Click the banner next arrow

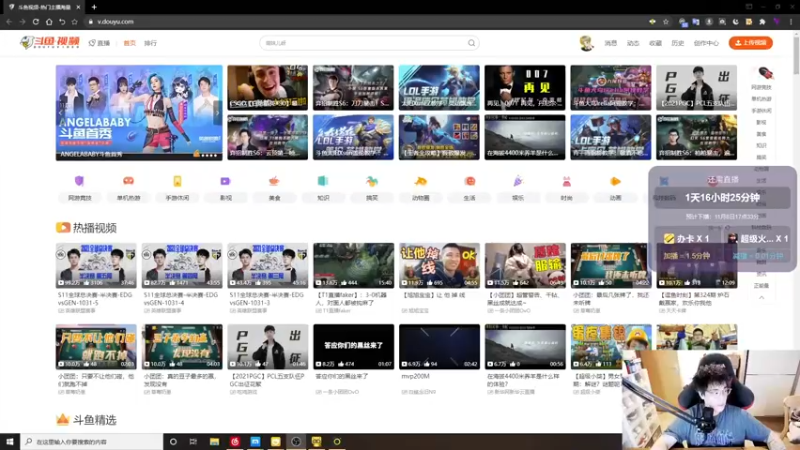coord(217,112)
